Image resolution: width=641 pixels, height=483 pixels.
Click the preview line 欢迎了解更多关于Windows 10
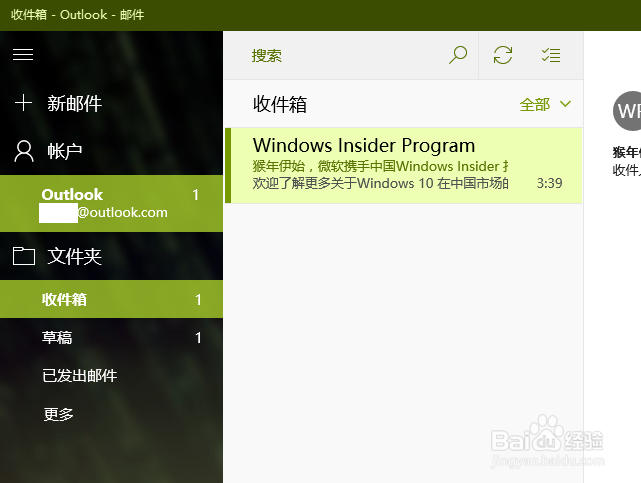coord(380,183)
